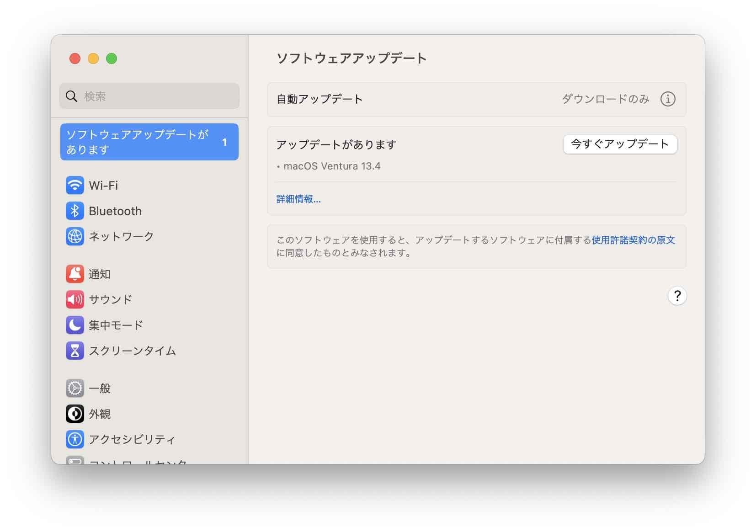Close the settings window with red button
Viewport: 756px width, 532px height.
(75, 59)
